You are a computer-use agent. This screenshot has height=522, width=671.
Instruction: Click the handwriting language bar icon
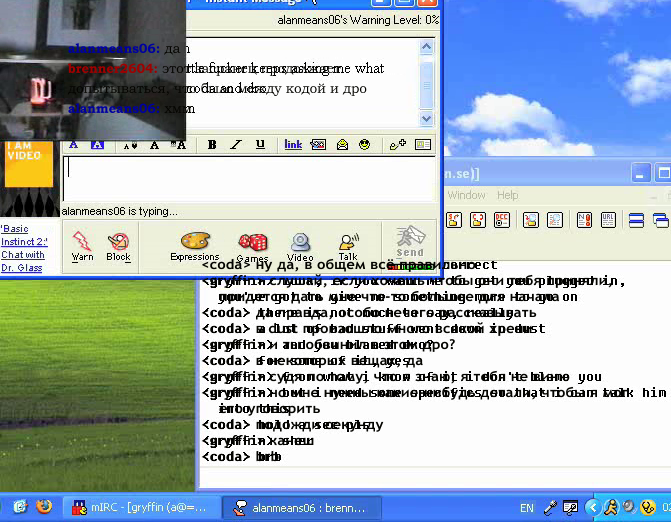570,508
